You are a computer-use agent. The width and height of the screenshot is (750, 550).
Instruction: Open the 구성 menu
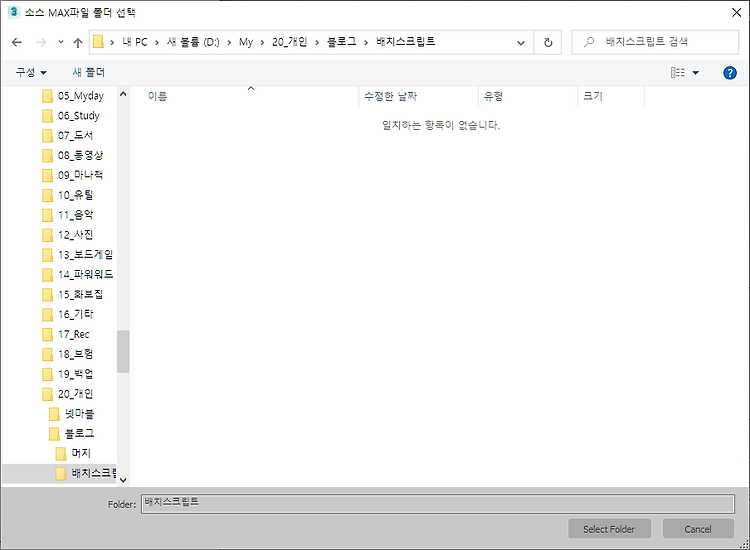click(x=31, y=72)
